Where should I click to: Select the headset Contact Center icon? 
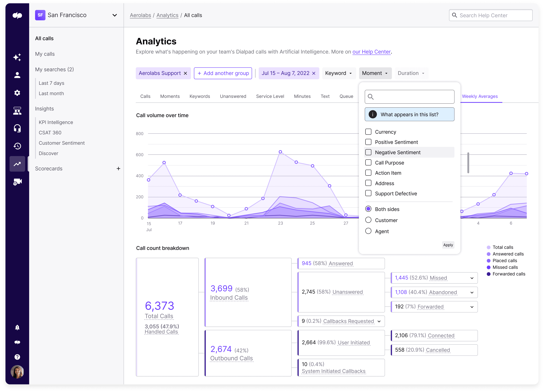[x=17, y=128]
